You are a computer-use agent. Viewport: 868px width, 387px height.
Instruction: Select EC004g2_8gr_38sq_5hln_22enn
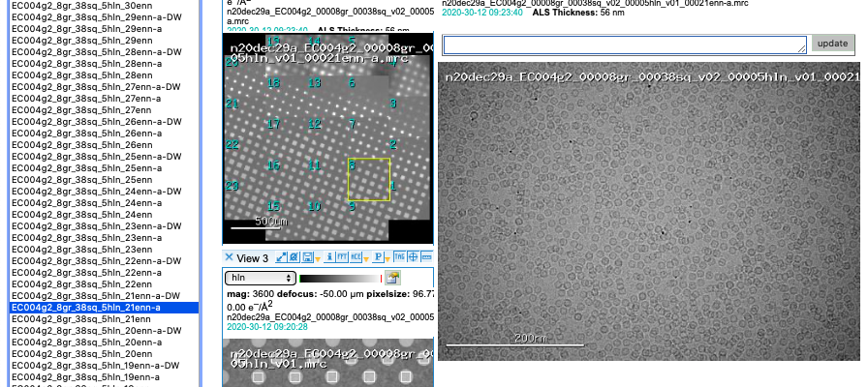104,284
